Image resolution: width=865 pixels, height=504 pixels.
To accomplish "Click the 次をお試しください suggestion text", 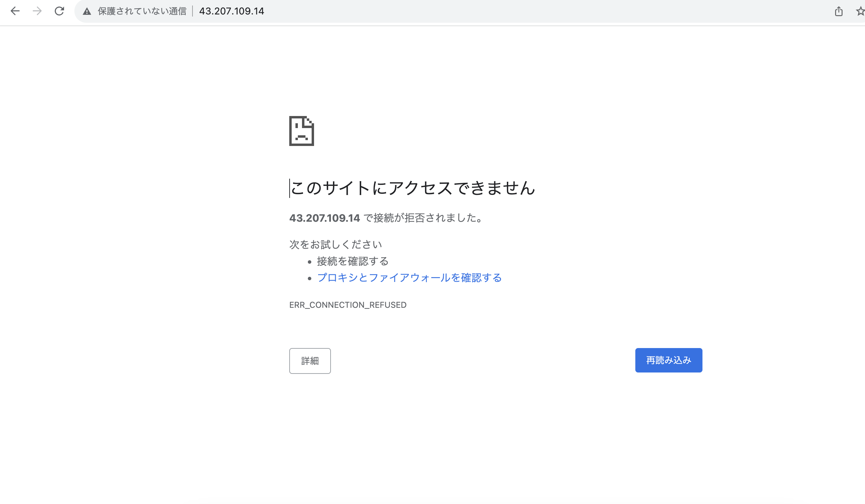I will (x=335, y=244).
